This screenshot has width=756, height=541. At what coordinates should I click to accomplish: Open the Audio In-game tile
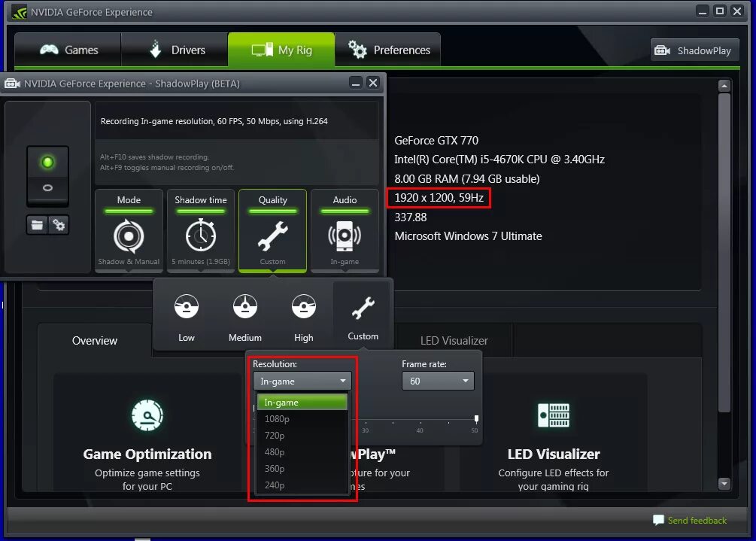tap(345, 231)
